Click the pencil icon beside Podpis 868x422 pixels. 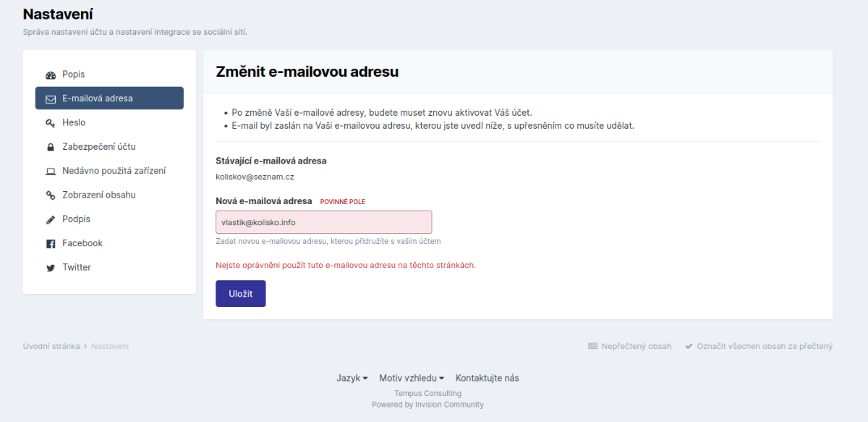click(51, 219)
